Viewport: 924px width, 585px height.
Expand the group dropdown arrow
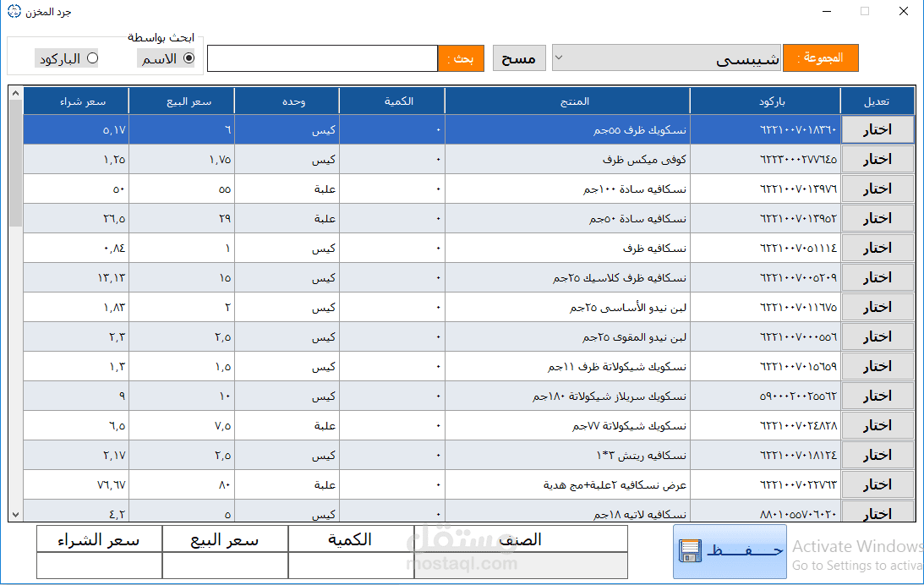pos(560,57)
